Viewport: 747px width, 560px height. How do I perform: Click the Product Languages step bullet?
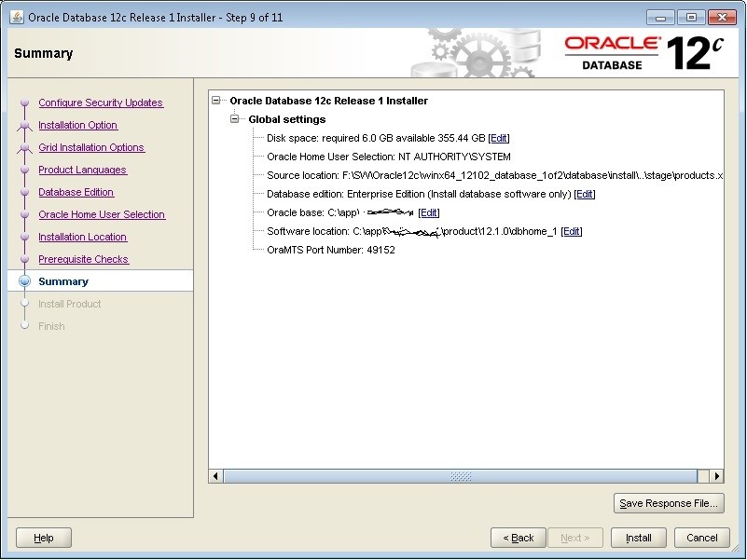(x=25, y=170)
